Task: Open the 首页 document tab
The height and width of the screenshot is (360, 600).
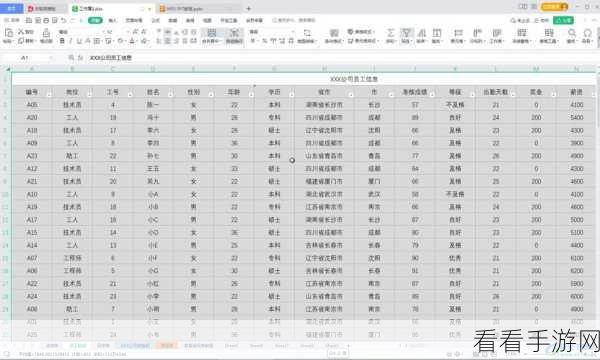Action: 11,8
